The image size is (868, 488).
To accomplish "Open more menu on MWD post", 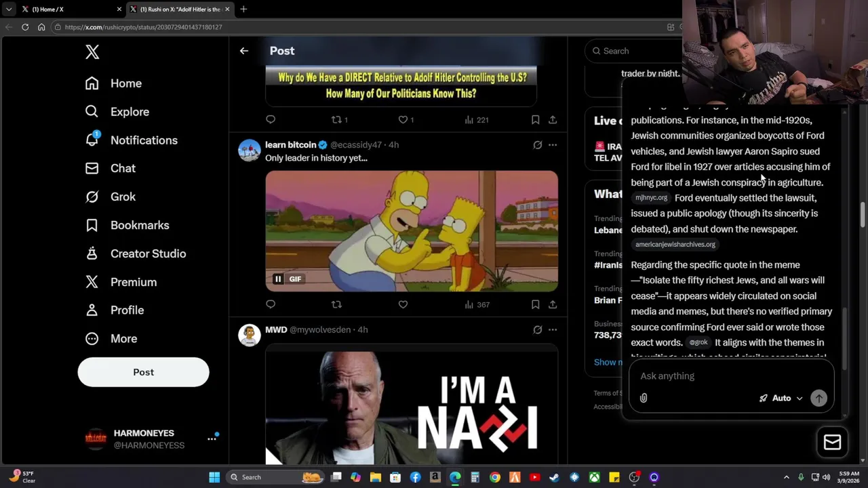I will pyautogui.click(x=553, y=329).
